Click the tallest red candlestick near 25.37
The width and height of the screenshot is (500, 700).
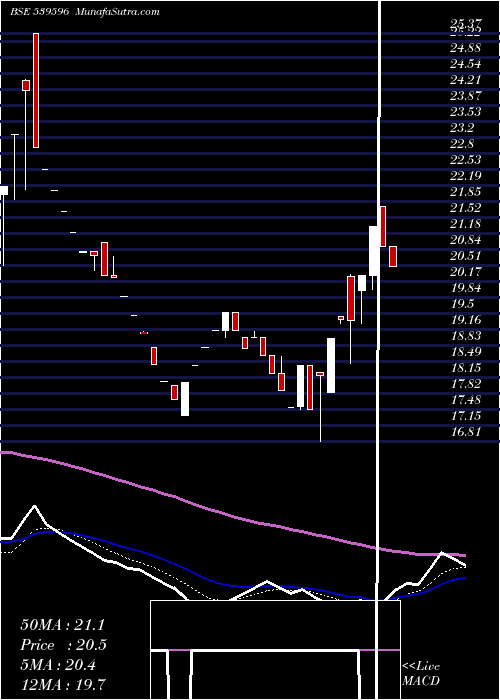click(36, 90)
